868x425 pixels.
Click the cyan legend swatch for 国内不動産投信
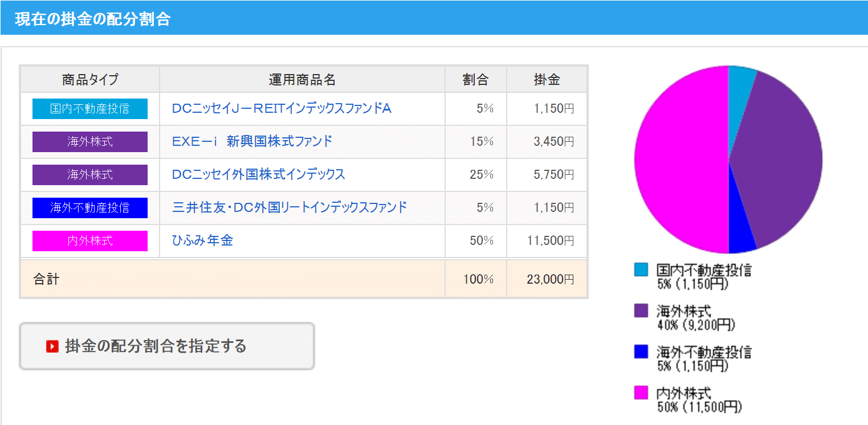point(641,269)
